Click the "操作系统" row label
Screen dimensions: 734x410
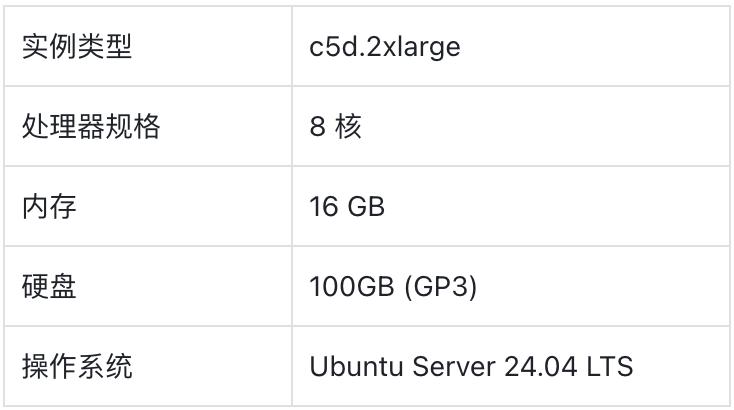coord(77,366)
